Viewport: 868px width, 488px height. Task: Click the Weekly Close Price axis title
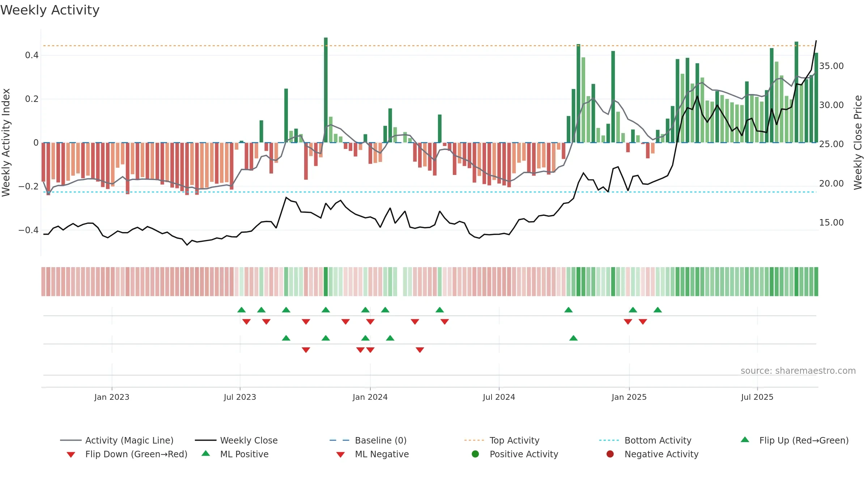[858, 142]
